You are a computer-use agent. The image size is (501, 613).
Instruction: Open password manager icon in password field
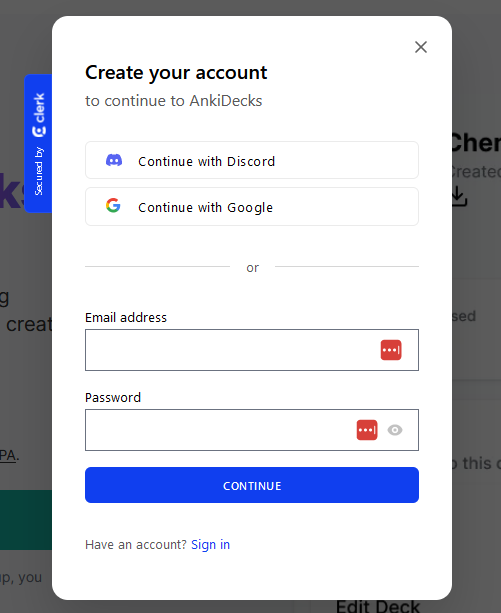pos(367,430)
